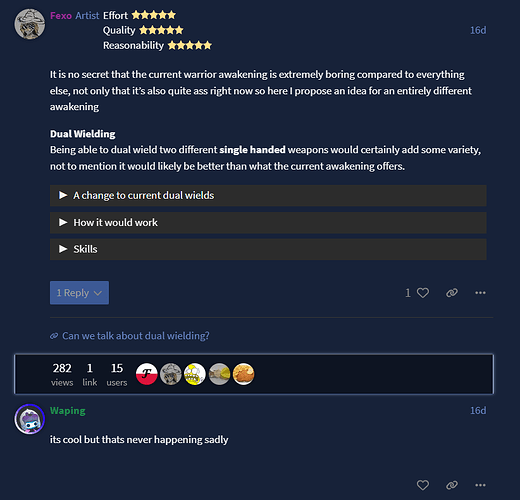The width and height of the screenshot is (520, 500).
Task: Open Fexo username link
Action: (x=61, y=16)
